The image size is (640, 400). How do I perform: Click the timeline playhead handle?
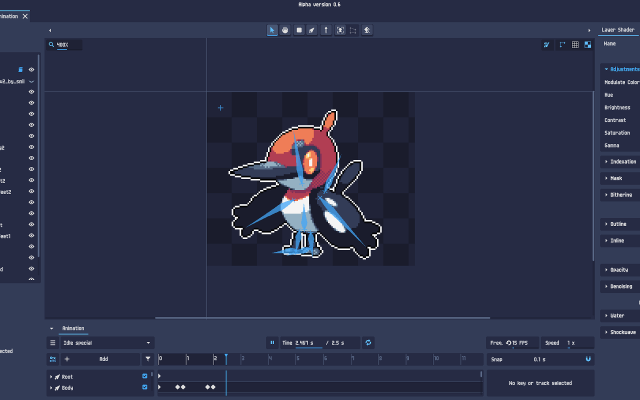point(226,358)
